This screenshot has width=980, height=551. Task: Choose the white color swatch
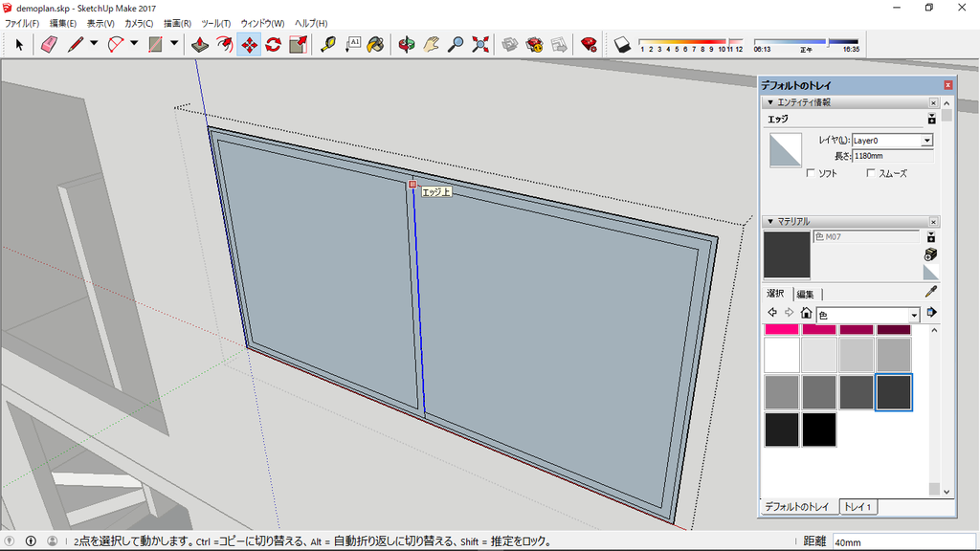coord(782,355)
